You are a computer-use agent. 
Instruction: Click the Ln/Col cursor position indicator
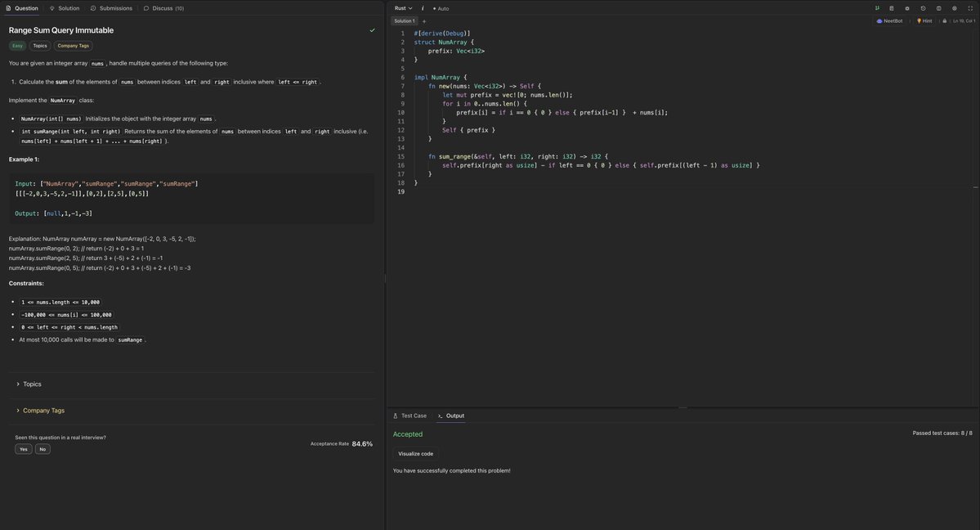point(964,21)
